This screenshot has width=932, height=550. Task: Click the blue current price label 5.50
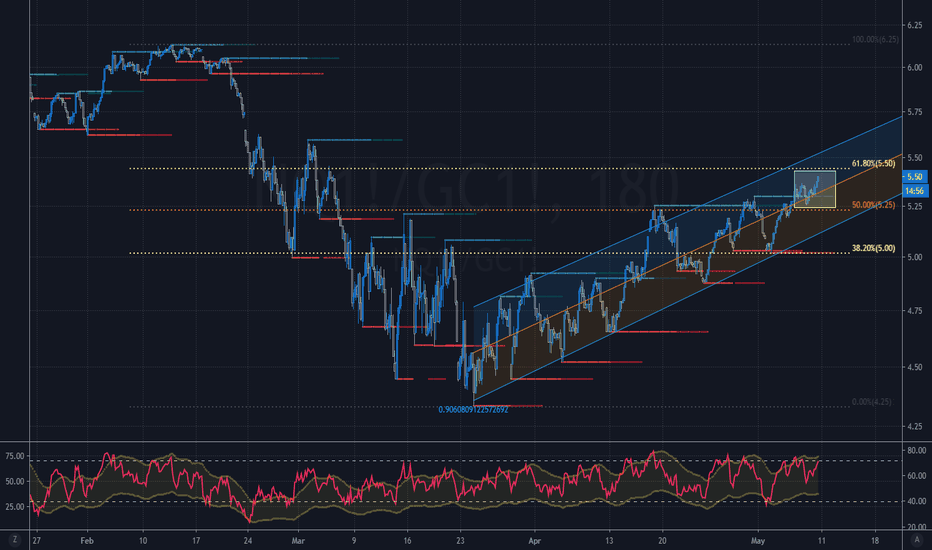pyautogui.click(x=915, y=177)
